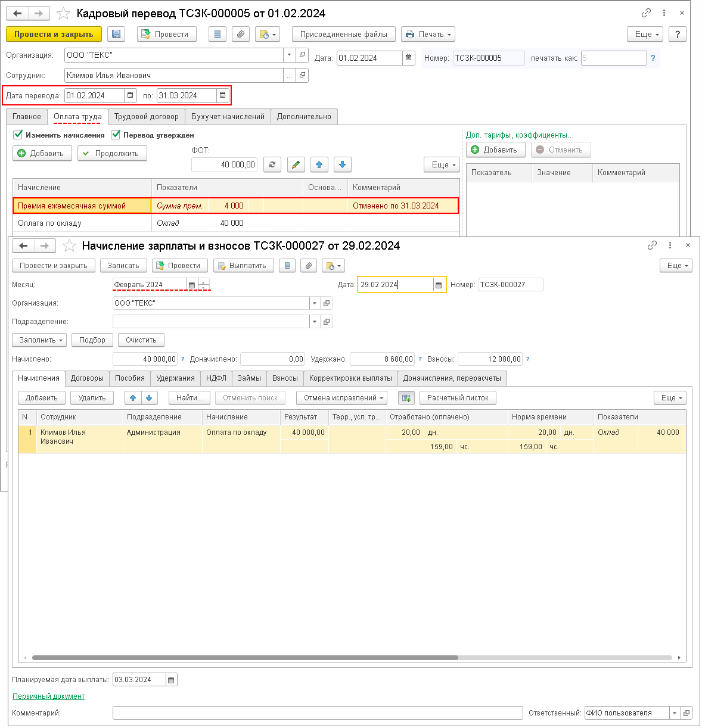Screen dimensions: 702x728
Task: Click the Присоединенные файлы button
Action: pos(344,35)
